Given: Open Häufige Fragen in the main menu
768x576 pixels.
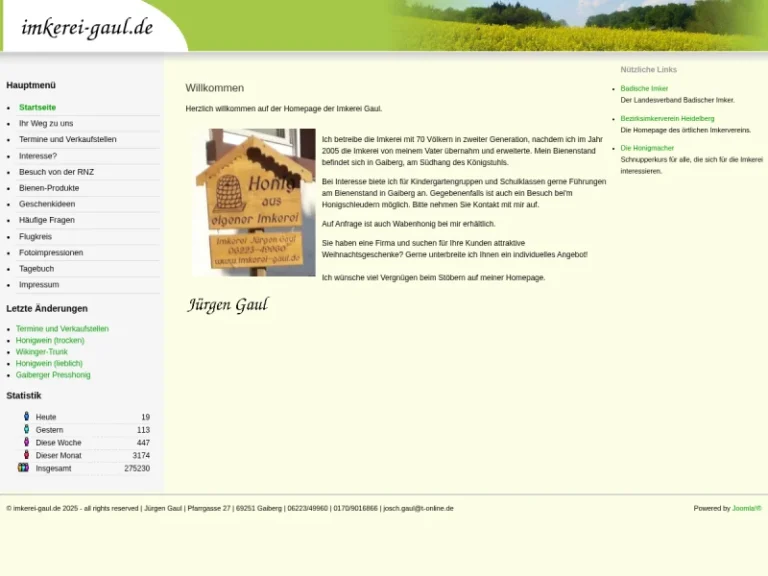Looking at the screenshot, I should click(x=47, y=220).
